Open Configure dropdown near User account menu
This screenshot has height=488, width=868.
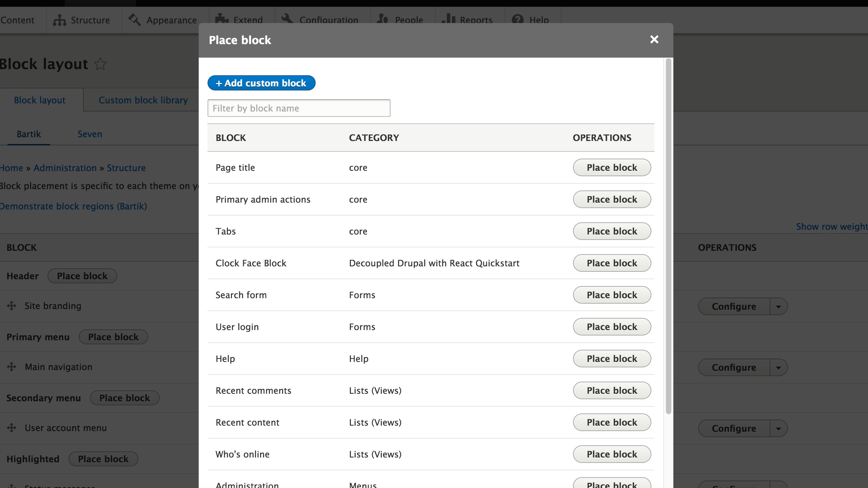click(x=779, y=428)
